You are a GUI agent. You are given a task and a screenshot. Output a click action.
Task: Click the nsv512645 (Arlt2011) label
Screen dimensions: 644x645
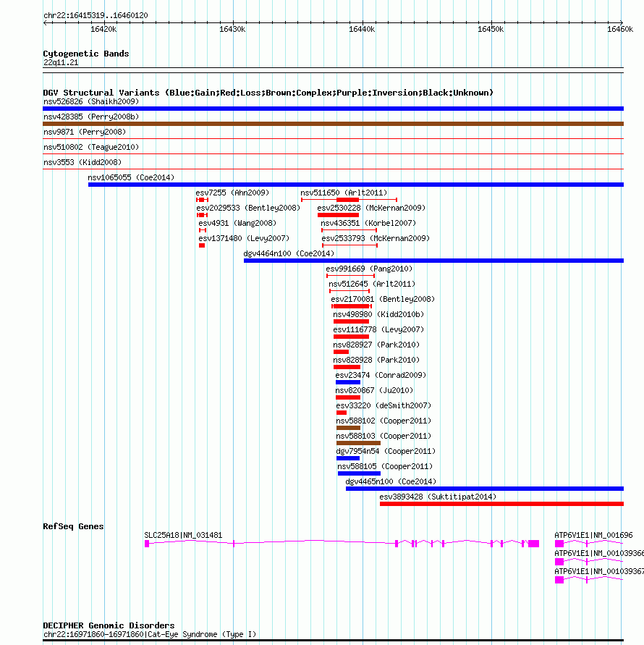click(372, 284)
